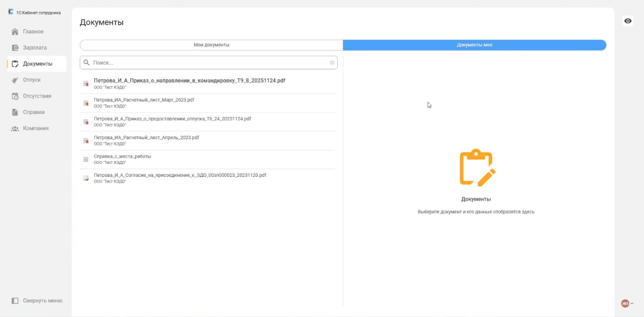Image resolution: width=644 pixels, height=317 pixels.
Task: Switch to Мои документы tab
Action: [x=212, y=45]
